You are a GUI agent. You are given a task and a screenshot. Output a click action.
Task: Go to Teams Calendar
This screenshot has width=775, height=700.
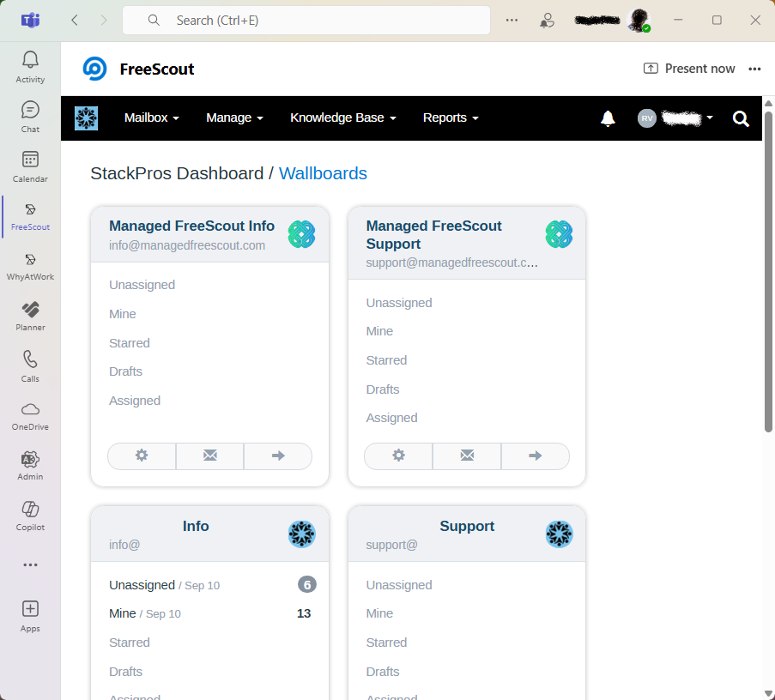coord(30,166)
